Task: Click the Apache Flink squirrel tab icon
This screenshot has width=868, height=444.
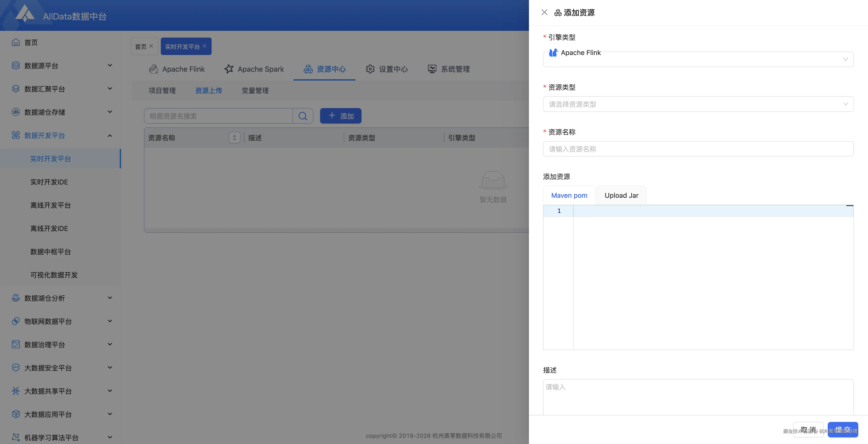Action: coord(154,69)
